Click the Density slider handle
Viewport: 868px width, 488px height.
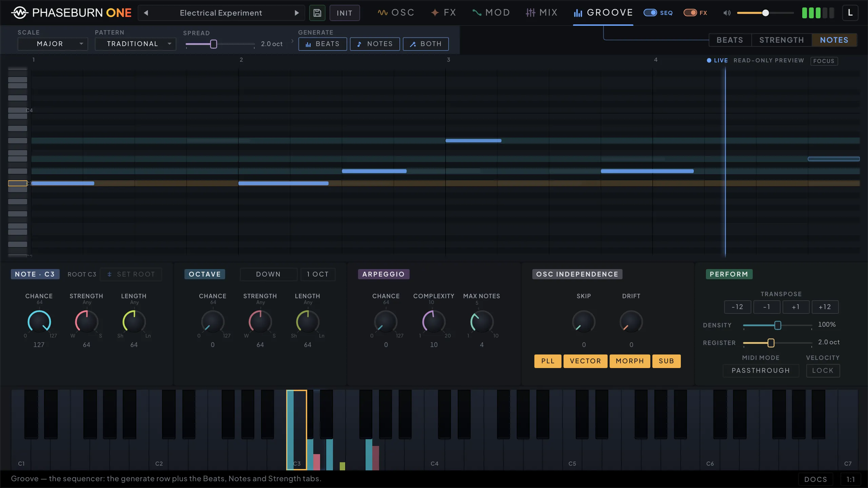(x=778, y=325)
